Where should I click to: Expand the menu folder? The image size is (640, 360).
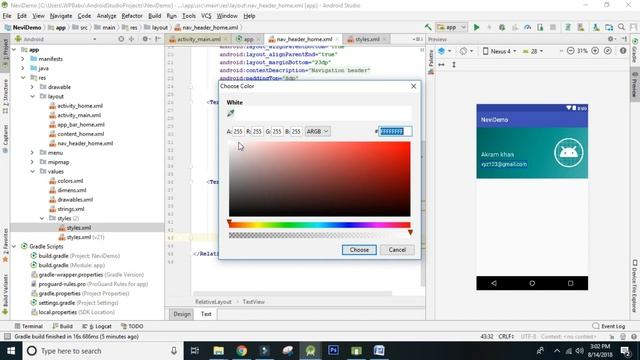(32, 153)
